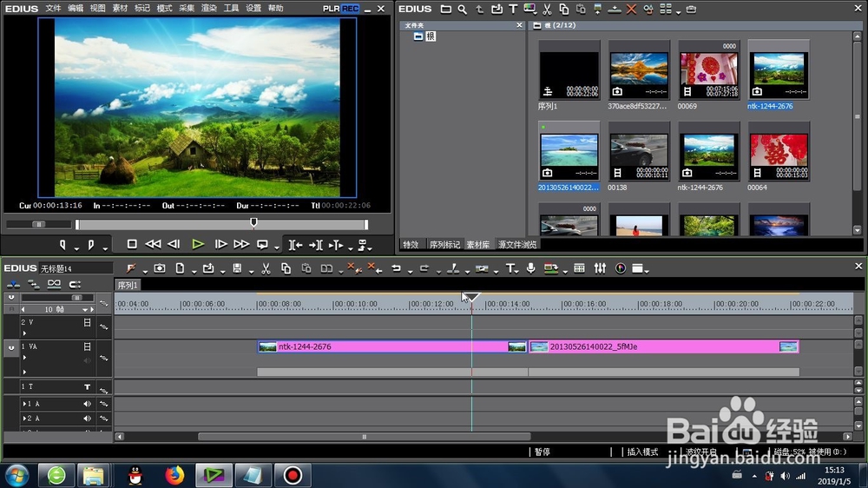Open the audio mixer sliders icon
868x488 pixels.
[x=600, y=268]
